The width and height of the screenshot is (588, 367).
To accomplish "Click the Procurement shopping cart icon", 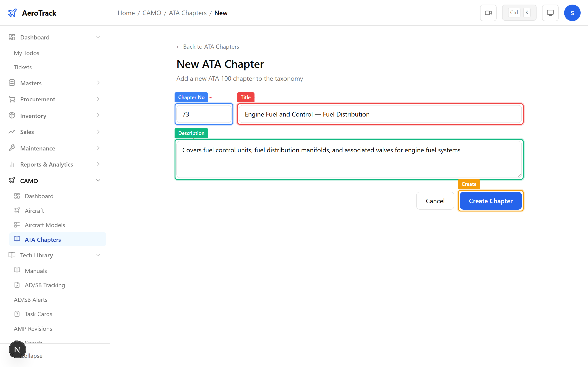I will [x=12, y=99].
